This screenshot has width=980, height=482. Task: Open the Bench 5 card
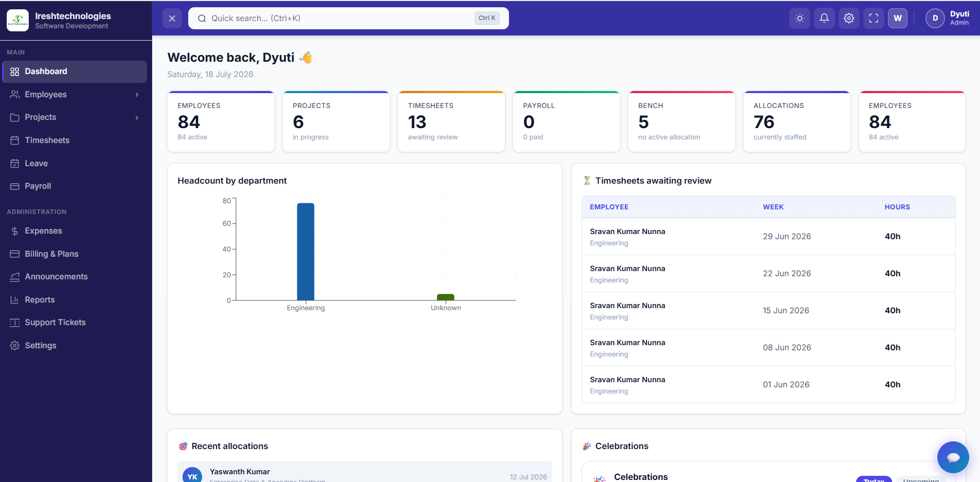pos(682,121)
